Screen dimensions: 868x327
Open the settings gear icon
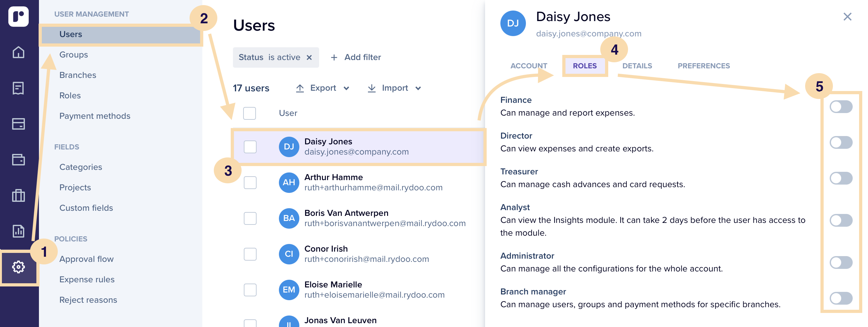click(x=19, y=267)
